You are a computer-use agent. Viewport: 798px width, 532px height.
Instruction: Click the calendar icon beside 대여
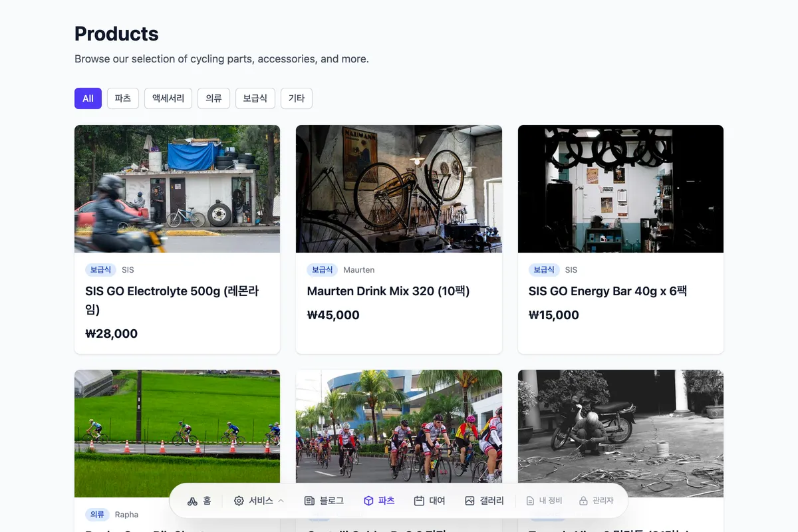tap(419, 501)
